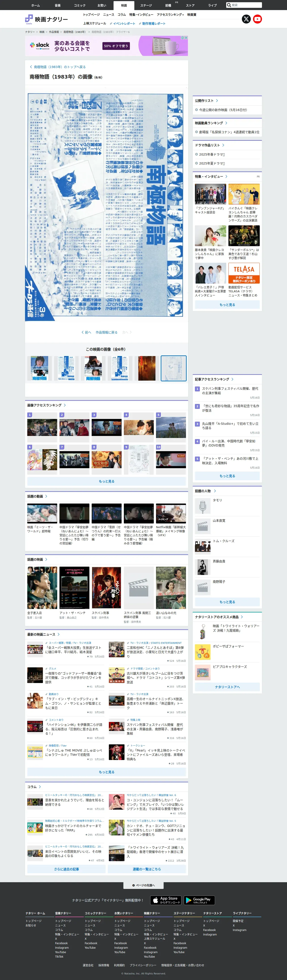Click the clapperboard icon beside 山本直寛
The image size is (287, 980).
pyautogui.click(x=203, y=527)
